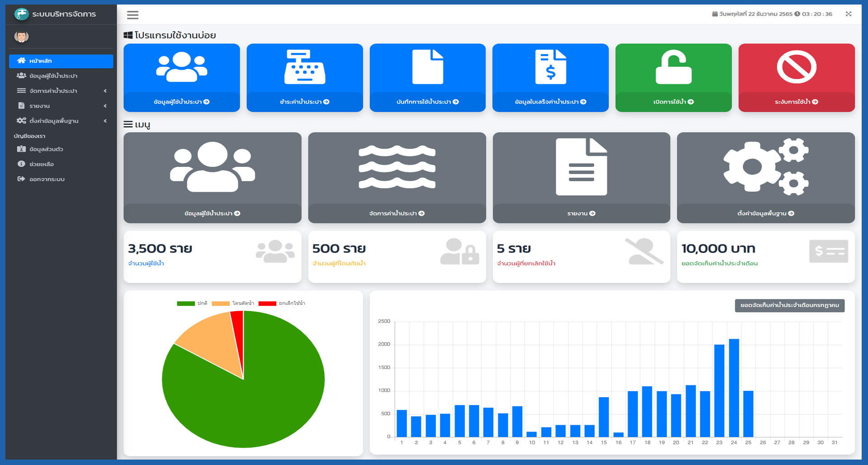Viewport: 868px width, 465px height.
Task: Click the fullscreen expand icon in header
Action: point(849,14)
